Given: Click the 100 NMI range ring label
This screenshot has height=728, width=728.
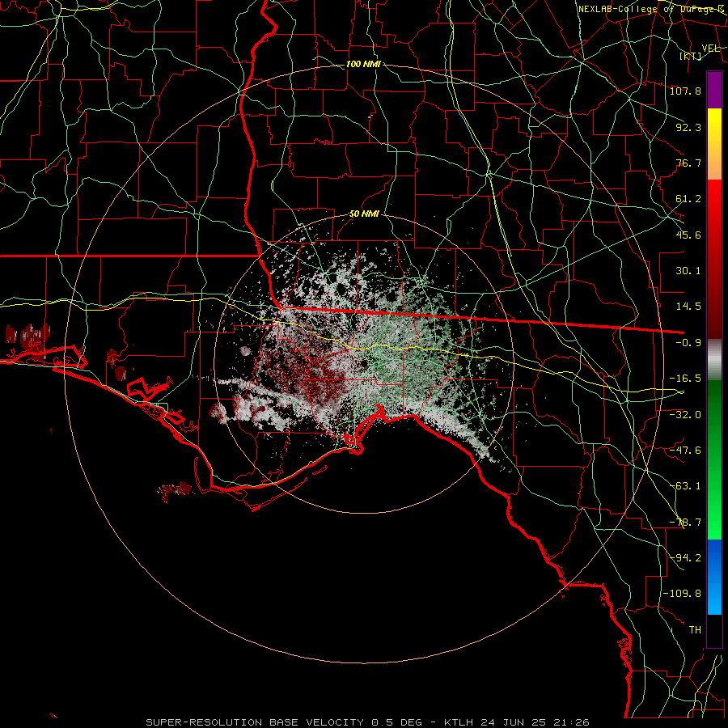Looking at the screenshot, I should click(x=363, y=64).
